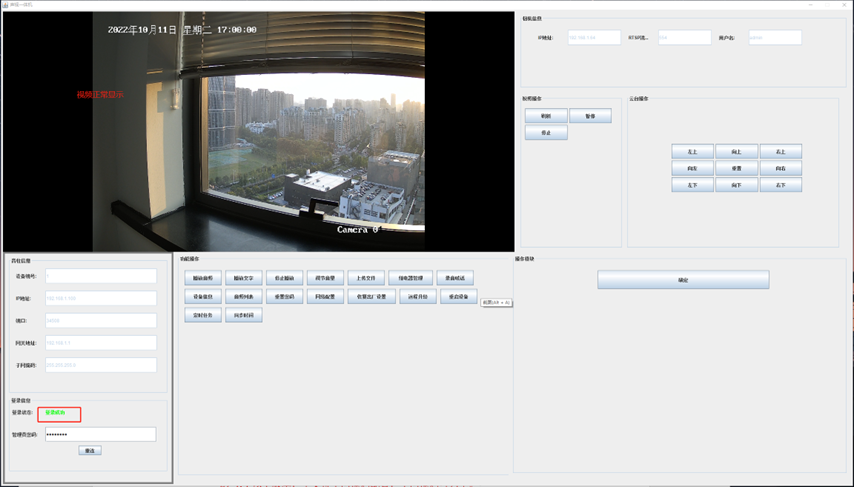Viewport: 854px width, 487px height.
Task: Refresh the video using the 刷新 button
Action: 546,116
